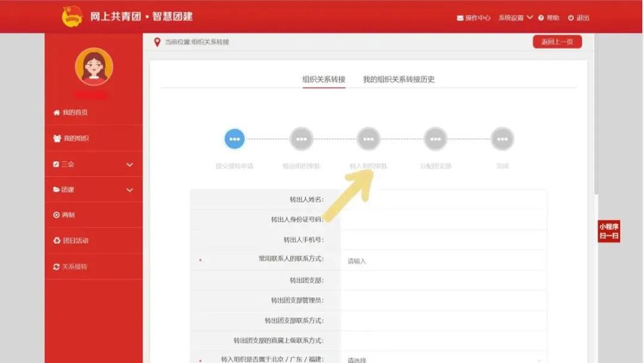Click the 团课 folder icon

(57, 190)
